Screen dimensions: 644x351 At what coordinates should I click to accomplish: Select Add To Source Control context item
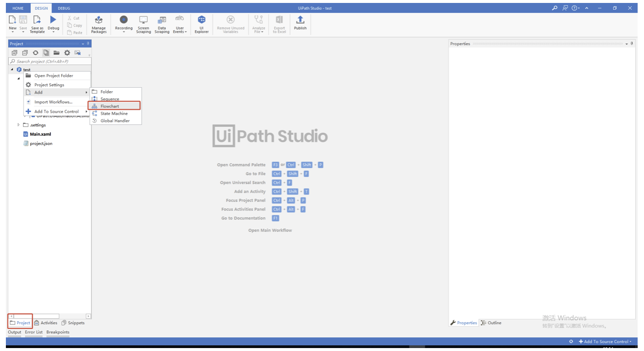[57, 111]
